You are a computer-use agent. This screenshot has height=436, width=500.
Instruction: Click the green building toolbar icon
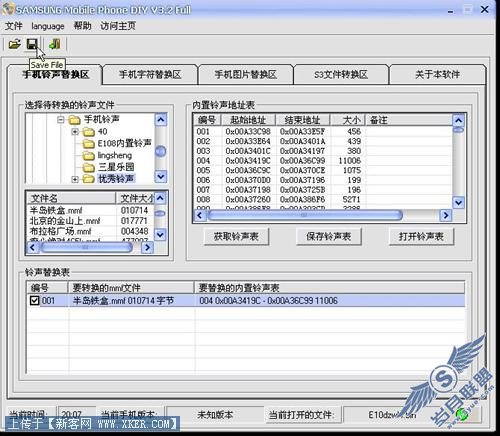point(55,44)
